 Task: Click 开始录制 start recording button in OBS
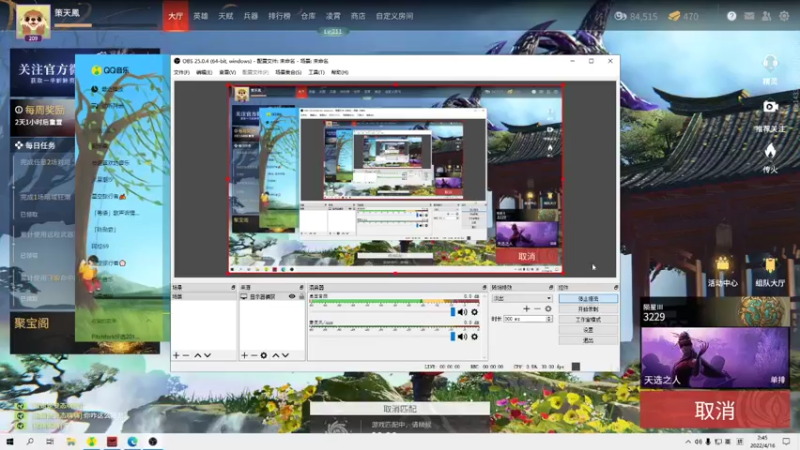coord(588,309)
